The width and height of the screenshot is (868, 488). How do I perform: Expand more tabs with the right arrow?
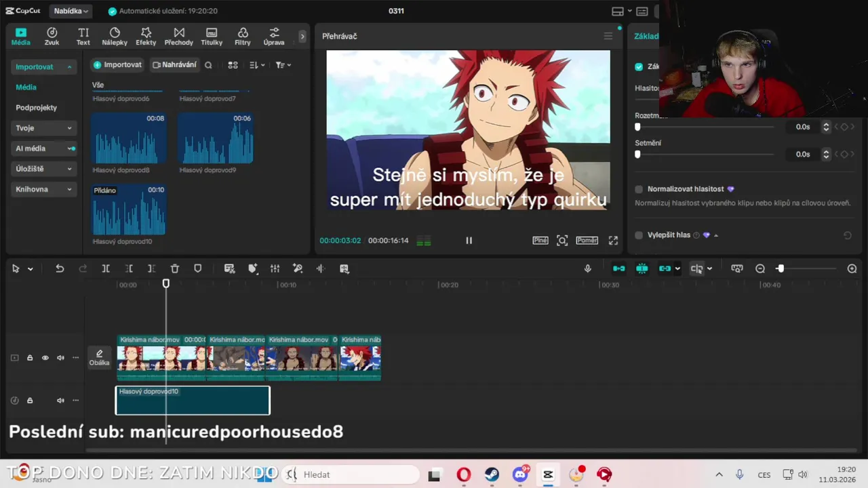[302, 37]
